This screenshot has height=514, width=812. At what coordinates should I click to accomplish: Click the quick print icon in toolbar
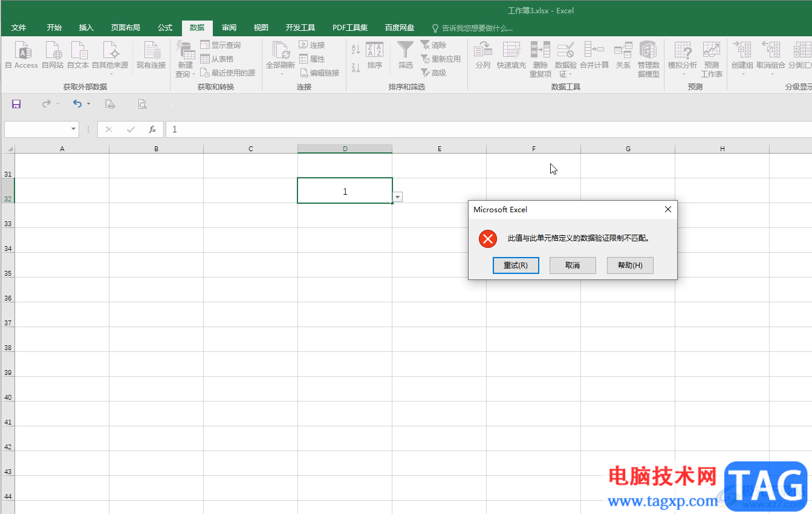tap(110, 104)
